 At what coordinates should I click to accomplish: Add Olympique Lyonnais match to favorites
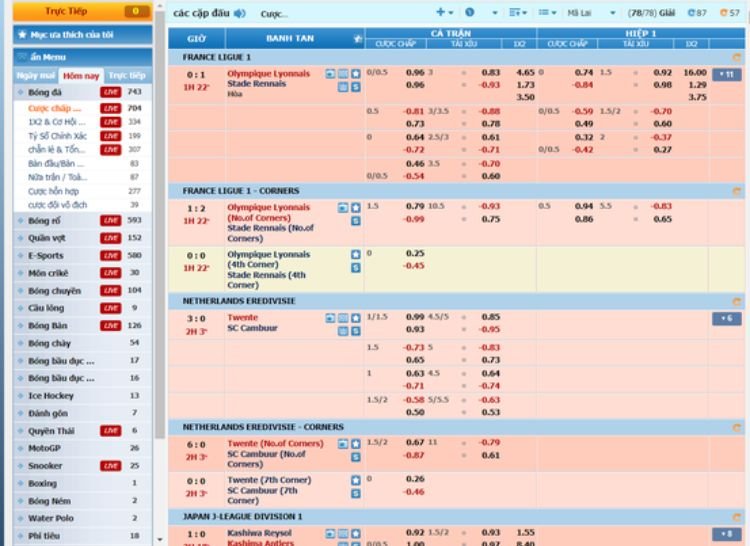(355, 74)
